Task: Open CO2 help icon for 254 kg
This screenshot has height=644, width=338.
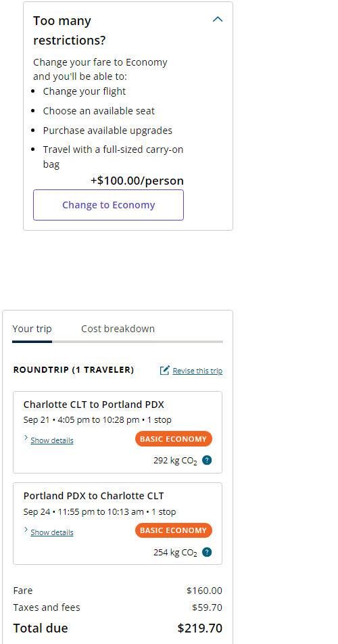Action: tap(207, 552)
